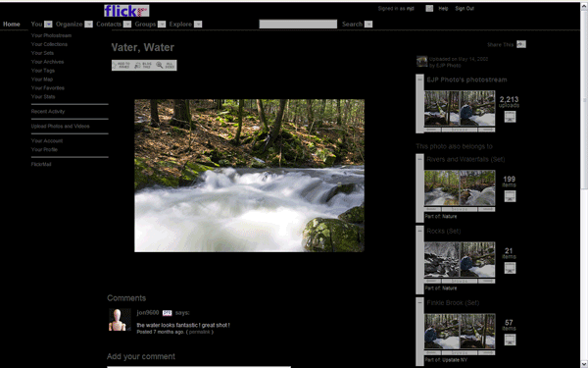Go to previous photo in Rocks set

coord(432,282)
